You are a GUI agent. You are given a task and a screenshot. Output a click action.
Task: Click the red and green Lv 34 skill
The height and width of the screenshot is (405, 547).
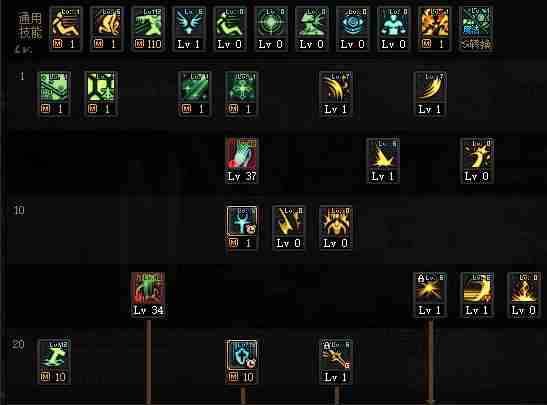tap(148, 294)
